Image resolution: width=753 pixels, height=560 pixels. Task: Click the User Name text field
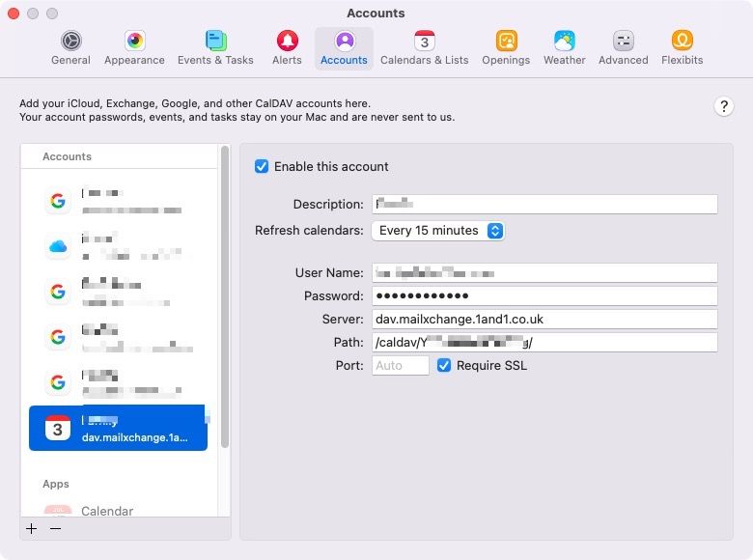click(544, 273)
